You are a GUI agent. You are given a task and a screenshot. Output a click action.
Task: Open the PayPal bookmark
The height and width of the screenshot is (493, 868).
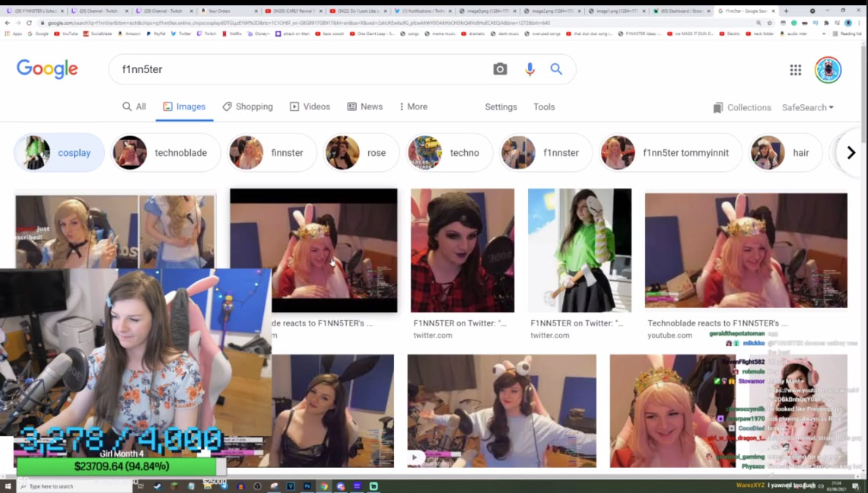155,33
